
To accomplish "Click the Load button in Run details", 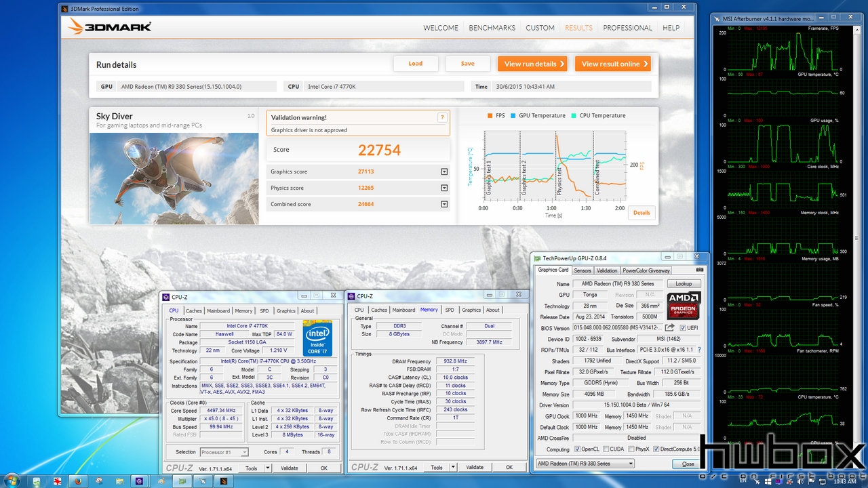I will [x=416, y=64].
